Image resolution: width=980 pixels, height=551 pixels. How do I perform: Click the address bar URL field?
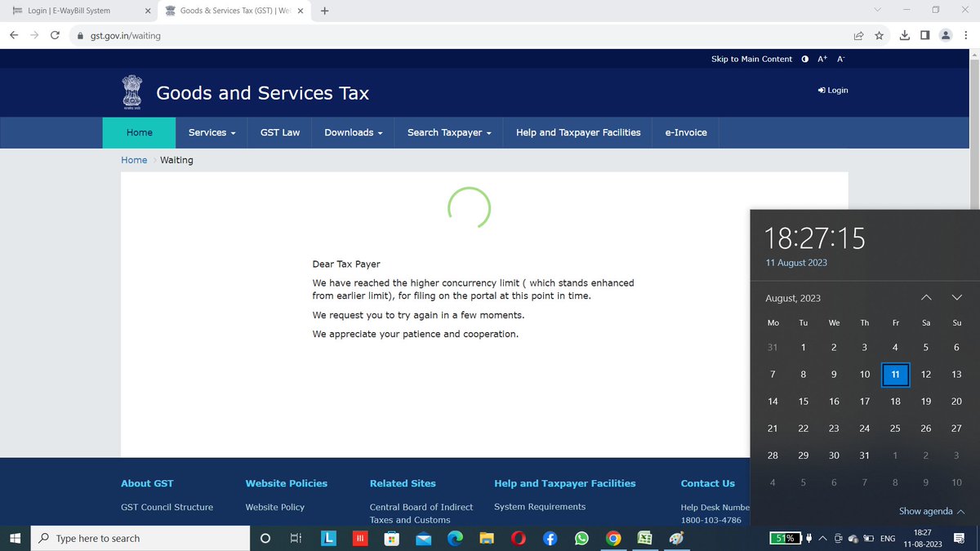pyautogui.click(x=457, y=36)
